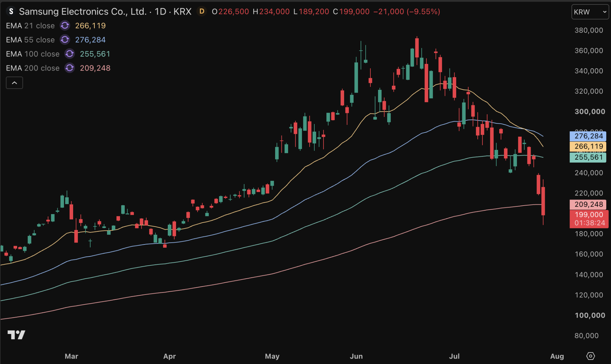611x364 pixels.
Task: Click the refresh icon beside EMA 200
Action: [x=70, y=68]
